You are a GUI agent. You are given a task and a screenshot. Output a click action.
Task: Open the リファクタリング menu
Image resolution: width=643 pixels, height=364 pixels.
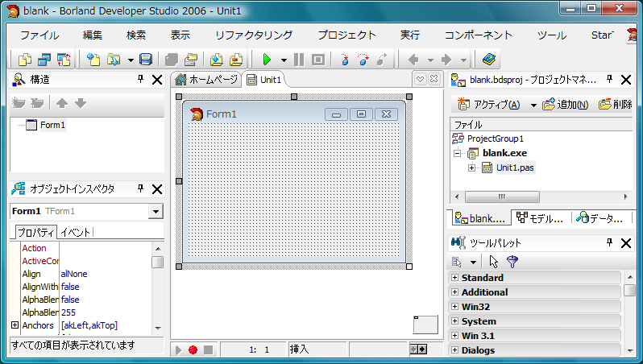coord(254,35)
